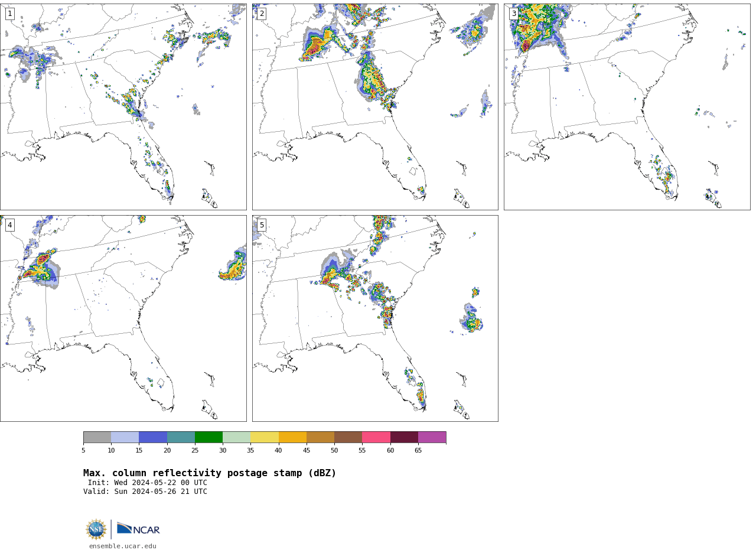This screenshot has width=756, height=553.
Task: Click the ensemble.ucar.edu text
Action: (123, 547)
